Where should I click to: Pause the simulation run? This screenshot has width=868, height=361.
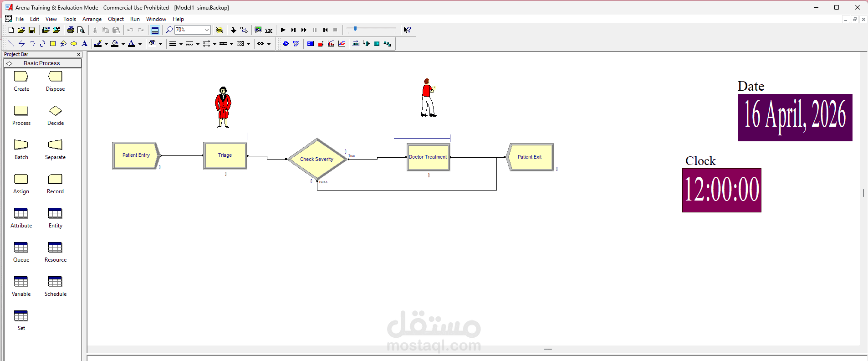tap(314, 30)
